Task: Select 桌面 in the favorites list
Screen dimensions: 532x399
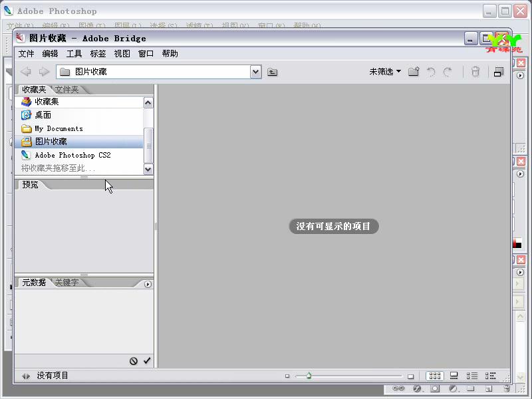Action: 79,115
